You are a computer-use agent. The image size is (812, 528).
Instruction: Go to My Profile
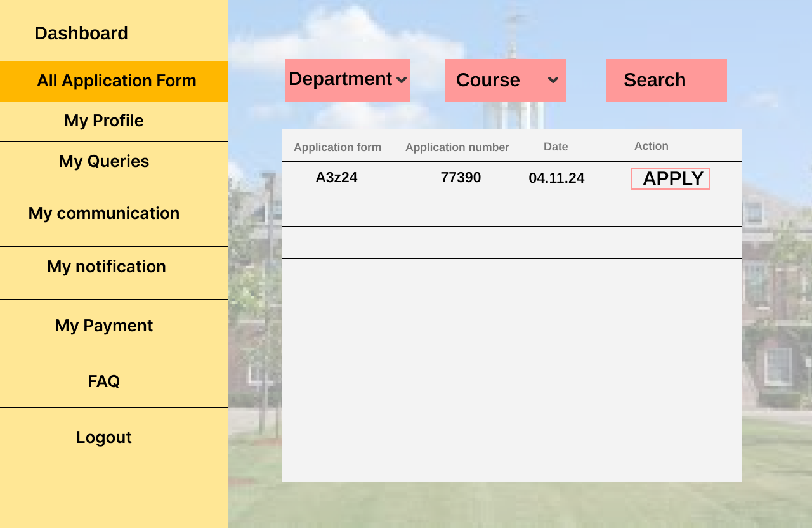(x=104, y=121)
